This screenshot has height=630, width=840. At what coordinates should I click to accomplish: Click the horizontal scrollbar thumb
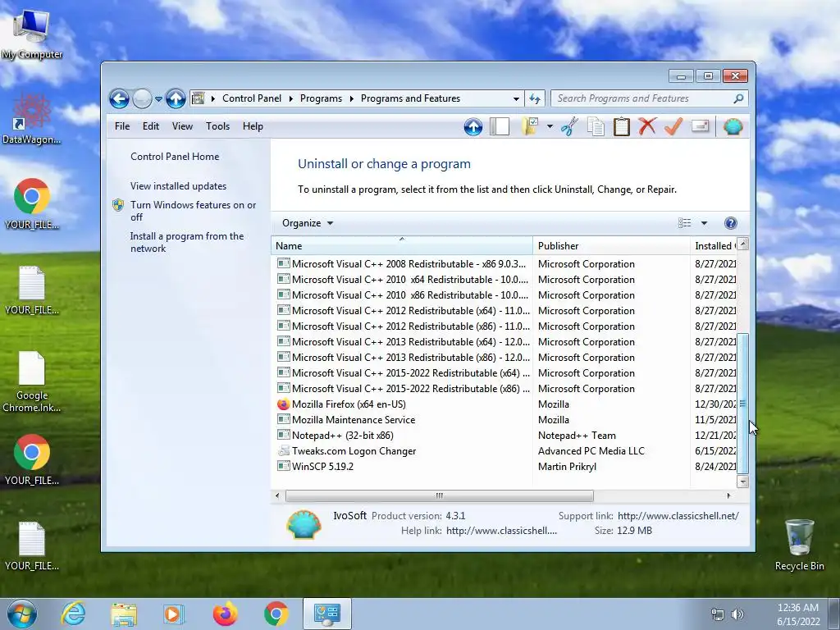[440, 495]
